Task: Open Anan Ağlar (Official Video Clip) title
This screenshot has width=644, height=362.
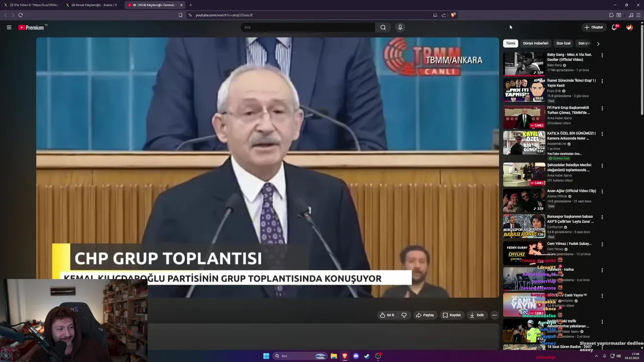Action: tap(572, 191)
